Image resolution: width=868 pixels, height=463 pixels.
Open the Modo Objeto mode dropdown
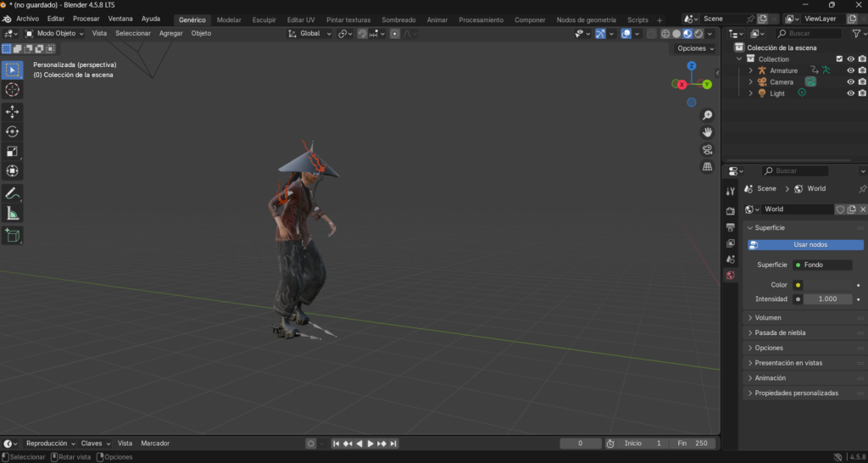click(54, 34)
